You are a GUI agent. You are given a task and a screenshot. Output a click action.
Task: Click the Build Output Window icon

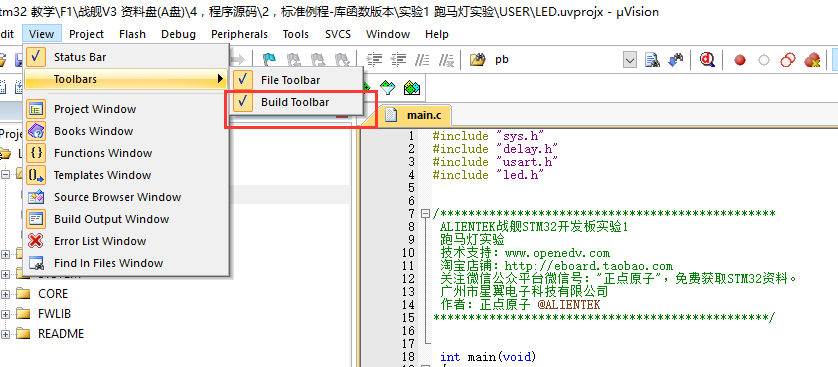coord(36,218)
